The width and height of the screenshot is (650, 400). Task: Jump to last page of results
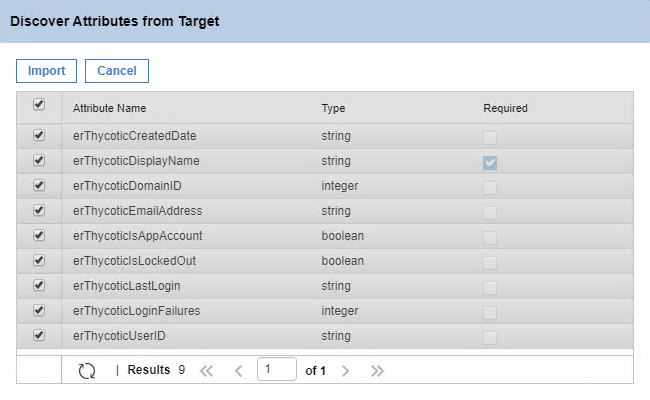377,371
